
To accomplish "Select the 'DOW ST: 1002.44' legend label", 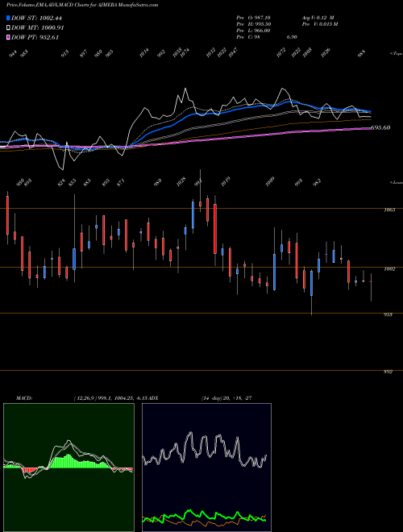I will click(36, 19).
